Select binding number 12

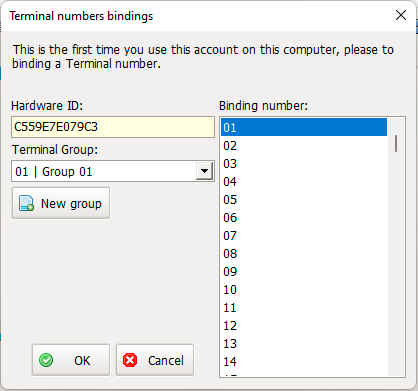coord(304,326)
